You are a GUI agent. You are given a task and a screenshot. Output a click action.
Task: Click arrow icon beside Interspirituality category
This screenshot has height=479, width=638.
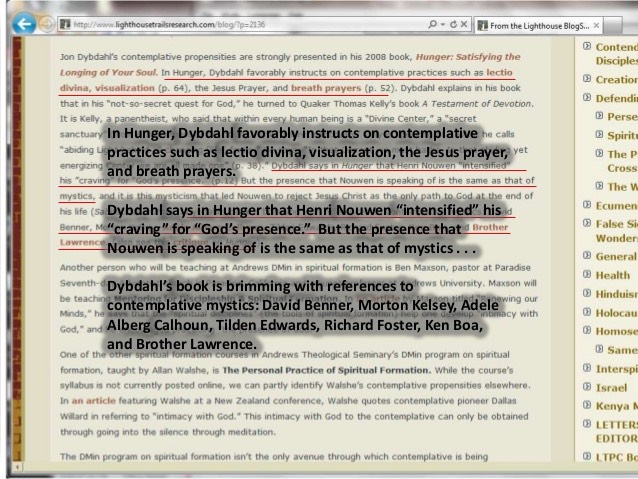pyautogui.click(x=587, y=368)
